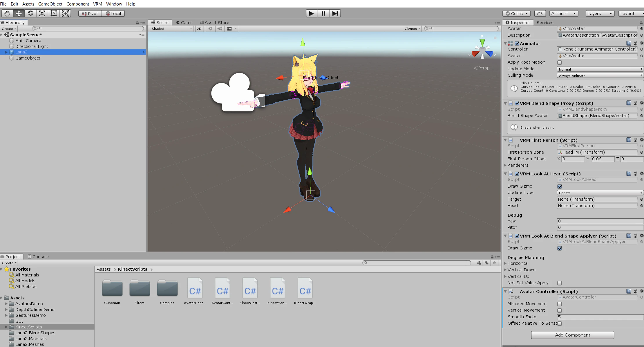Image resolution: width=644 pixels, height=347 pixels.
Task: Toggle 2D scene view mode
Action: pyautogui.click(x=199, y=28)
